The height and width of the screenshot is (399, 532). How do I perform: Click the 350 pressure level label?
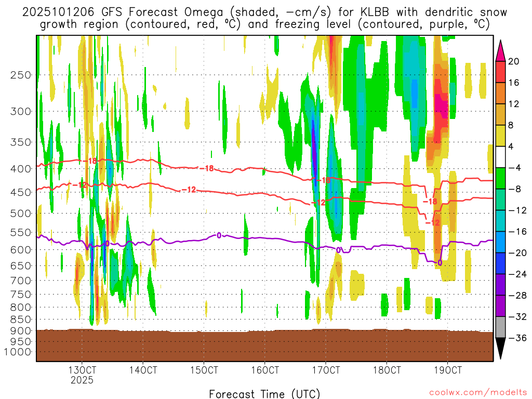[21, 142]
